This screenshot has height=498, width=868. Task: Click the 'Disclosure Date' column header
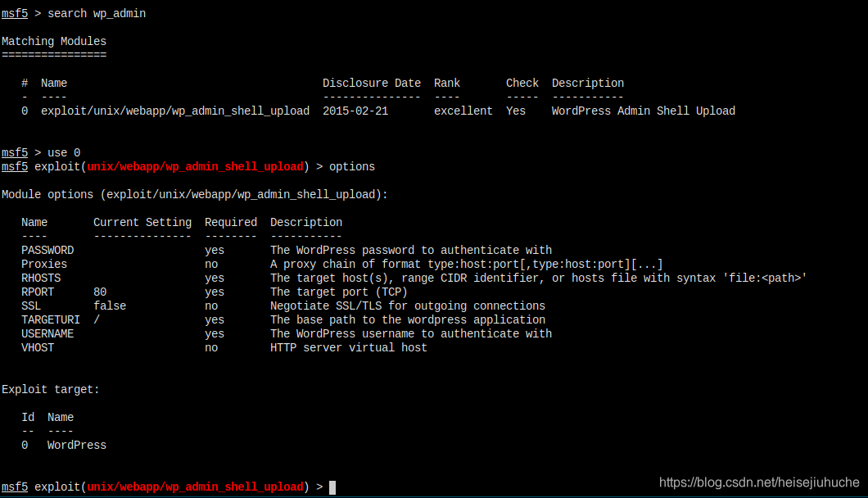372,84
